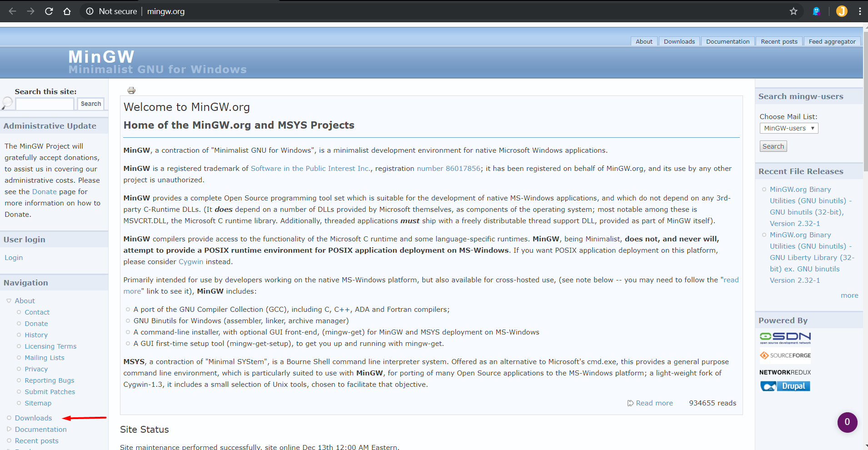Expand the Documentation navigation item
The height and width of the screenshot is (450, 868).
[9, 429]
